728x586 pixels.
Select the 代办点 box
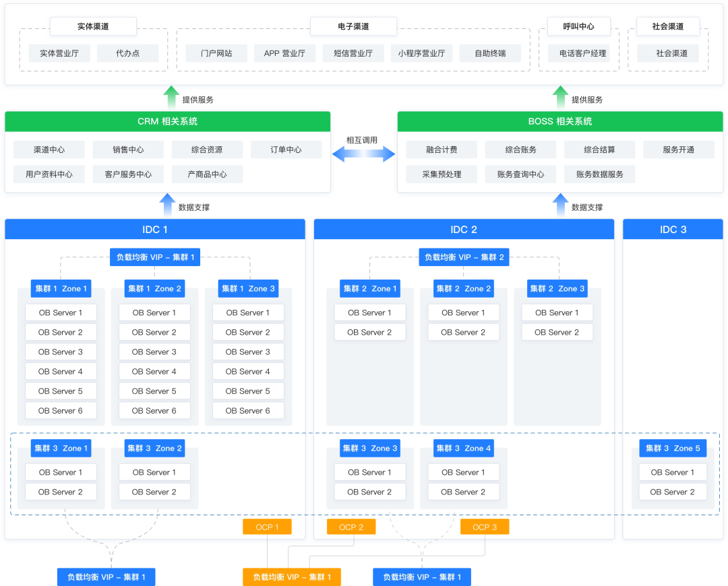(127, 53)
